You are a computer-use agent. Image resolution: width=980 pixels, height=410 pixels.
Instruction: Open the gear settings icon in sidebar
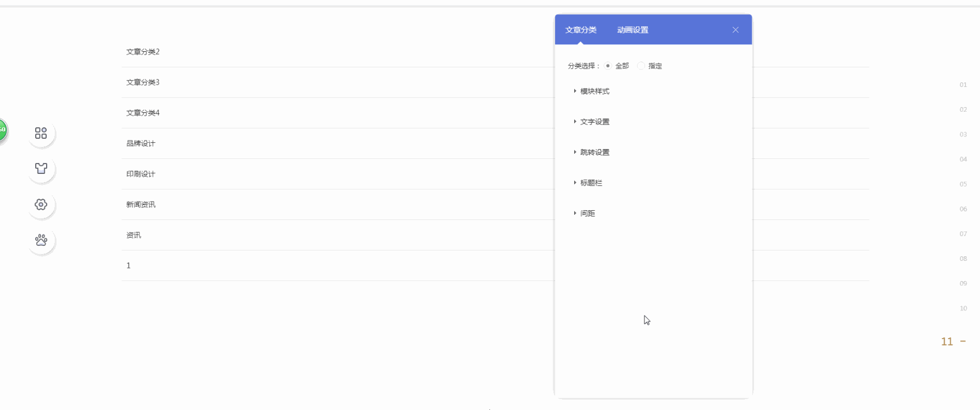(x=41, y=204)
